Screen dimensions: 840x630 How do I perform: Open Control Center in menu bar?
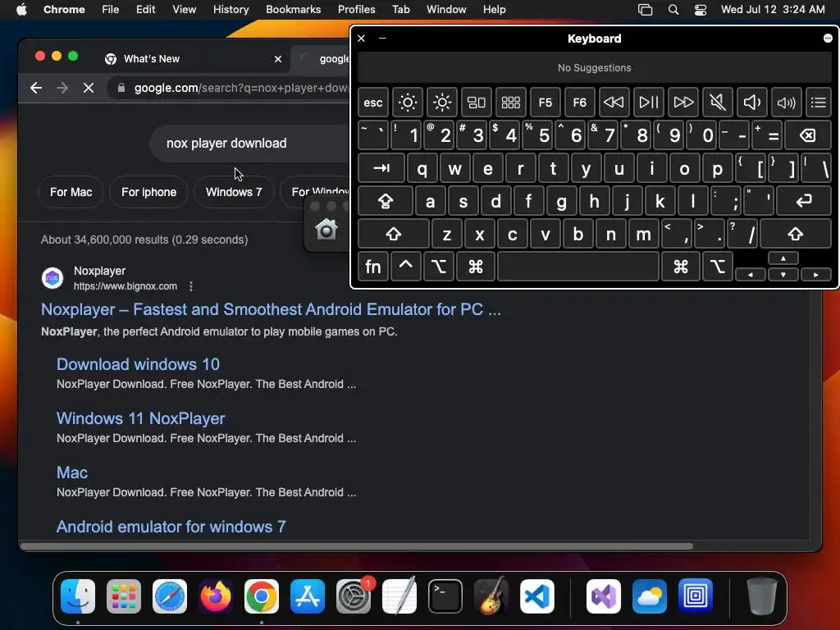pyautogui.click(x=701, y=10)
